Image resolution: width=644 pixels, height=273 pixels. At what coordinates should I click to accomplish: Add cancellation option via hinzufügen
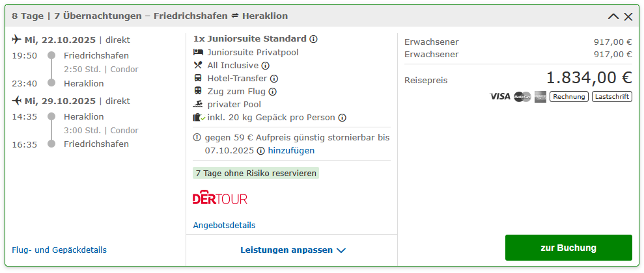[291, 151]
